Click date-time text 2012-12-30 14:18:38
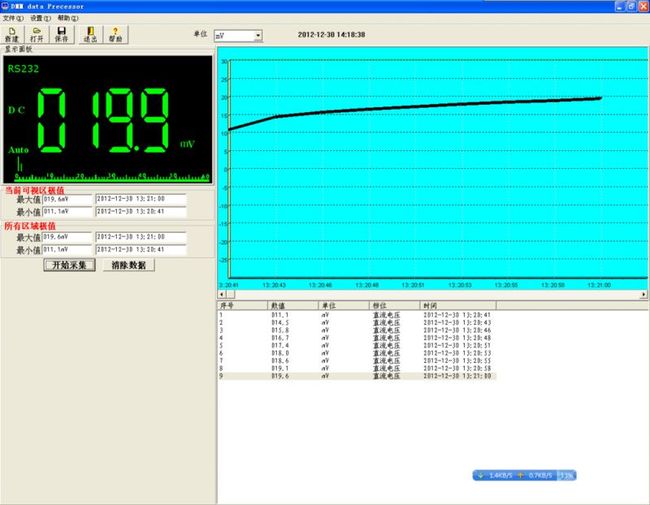The width and height of the screenshot is (650, 505). click(x=331, y=35)
